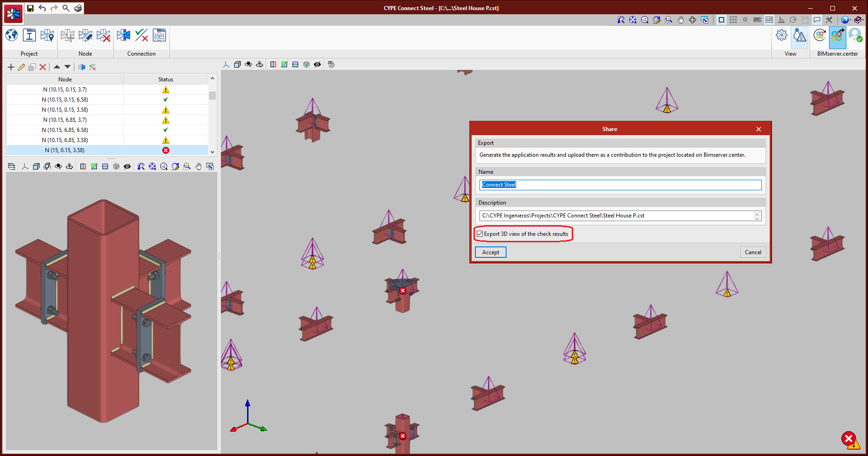Viewport: 868px width, 456px height.
Task: Click the Edit node pencil icon in Node group
Action: click(x=85, y=35)
